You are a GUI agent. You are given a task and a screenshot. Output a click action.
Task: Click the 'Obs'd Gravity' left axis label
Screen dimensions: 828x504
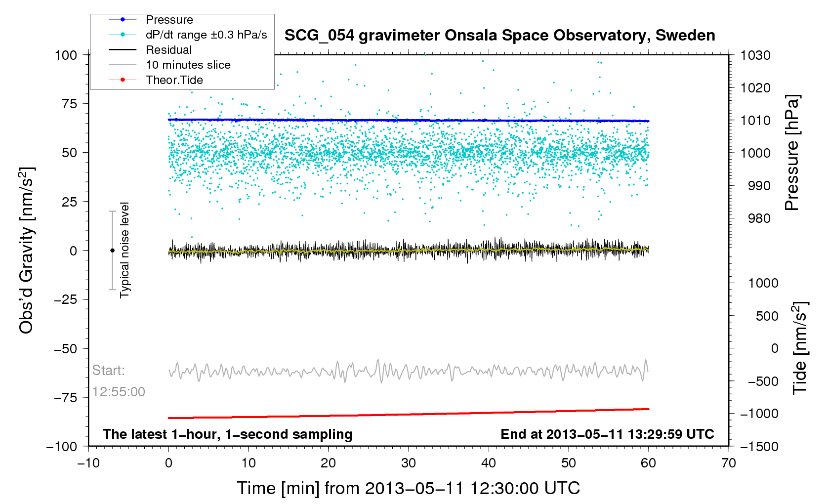pyautogui.click(x=26, y=251)
